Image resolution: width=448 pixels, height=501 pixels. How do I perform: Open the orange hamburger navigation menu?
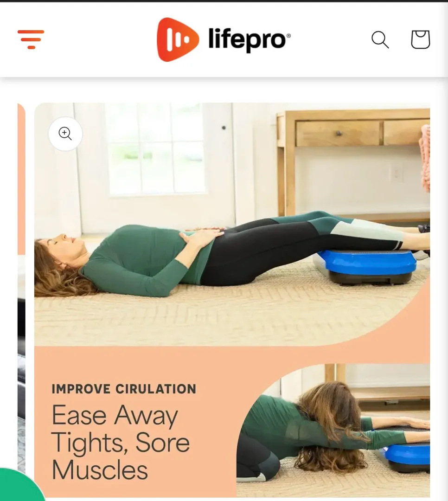point(31,39)
